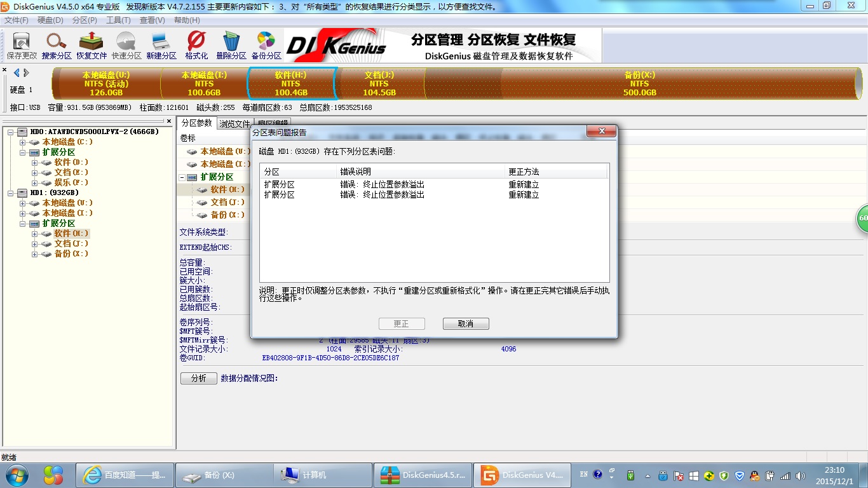The width and height of the screenshot is (868, 488).
Task: Open the 搜索分区 (Search Partition) tool
Action: point(56,44)
